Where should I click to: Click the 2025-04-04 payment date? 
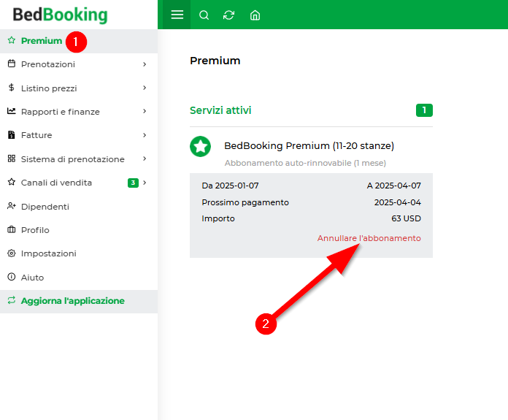pos(398,202)
